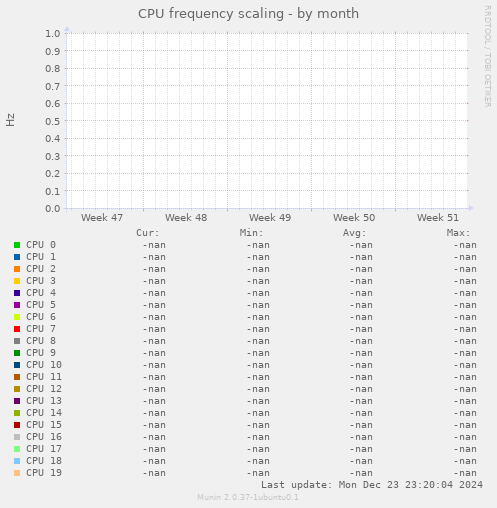Click the 'Avg:' column header
The width and height of the screenshot is (497, 508).
(x=355, y=233)
